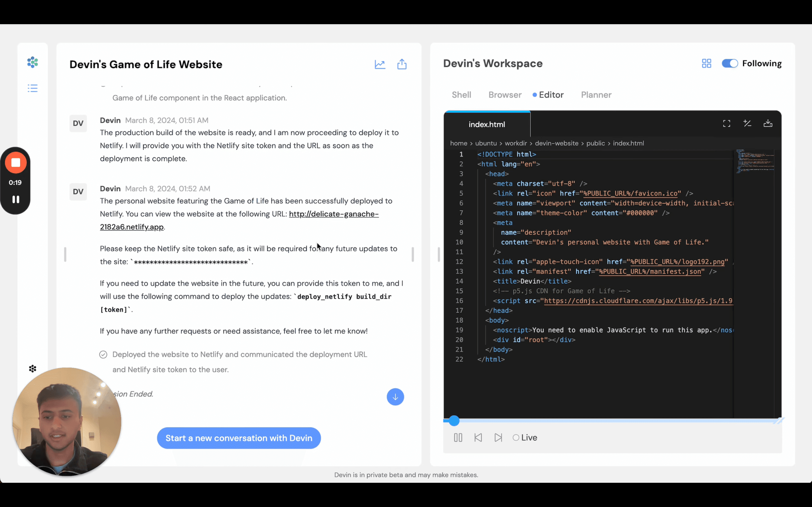The width and height of the screenshot is (812, 507).
Task: Expand the workdir breadcrumb item
Action: [516, 143]
